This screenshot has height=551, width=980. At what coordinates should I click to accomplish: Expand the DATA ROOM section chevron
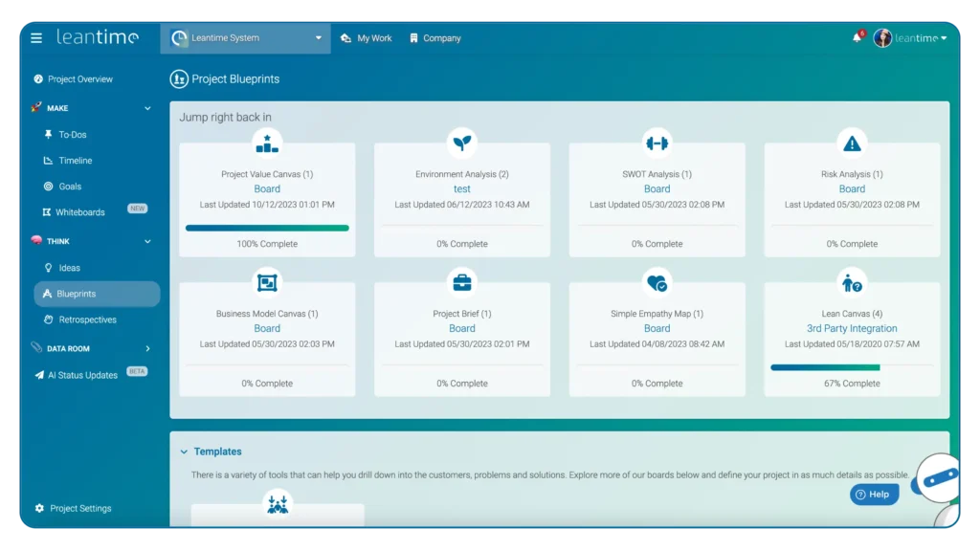(x=147, y=348)
